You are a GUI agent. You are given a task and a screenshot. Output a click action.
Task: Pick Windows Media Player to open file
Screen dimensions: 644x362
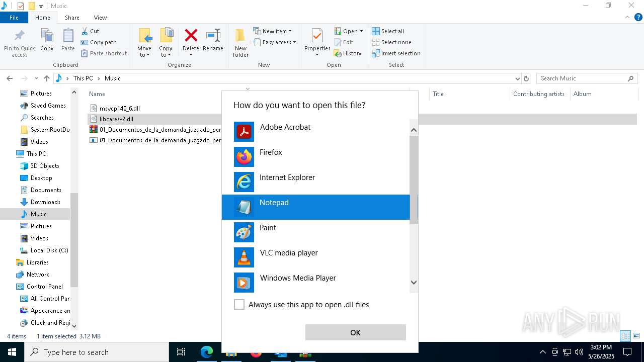(316, 283)
